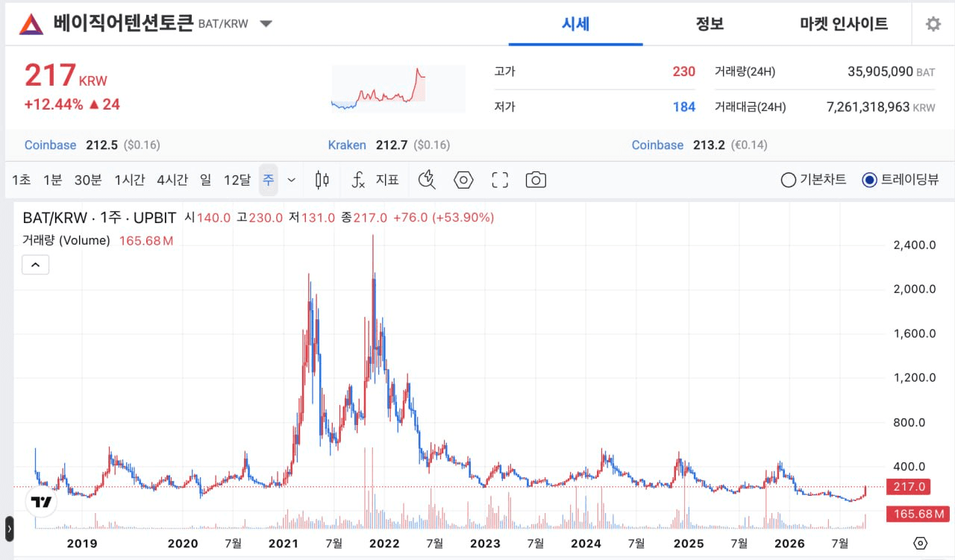This screenshot has width=955, height=560.
Task: Click the 거래량 (Volume) indicator legend
Action: (66, 240)
